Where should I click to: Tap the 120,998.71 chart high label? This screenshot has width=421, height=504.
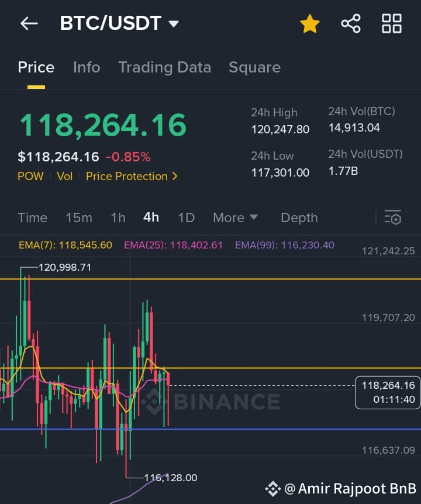tap(65, 267)
